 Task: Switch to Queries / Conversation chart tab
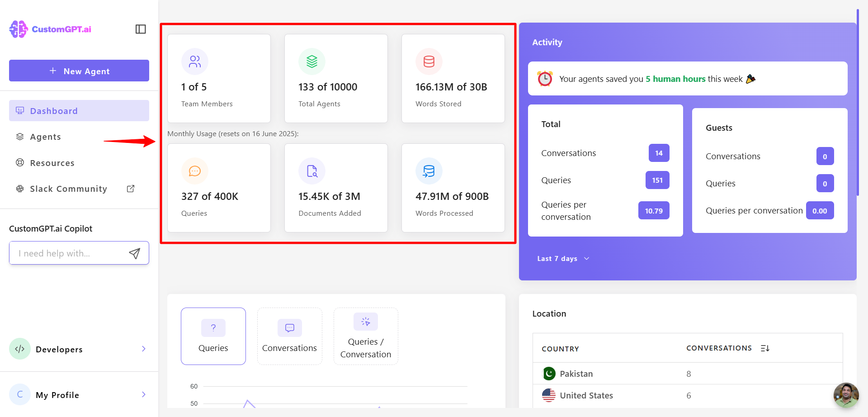click(x=366, y=336)
